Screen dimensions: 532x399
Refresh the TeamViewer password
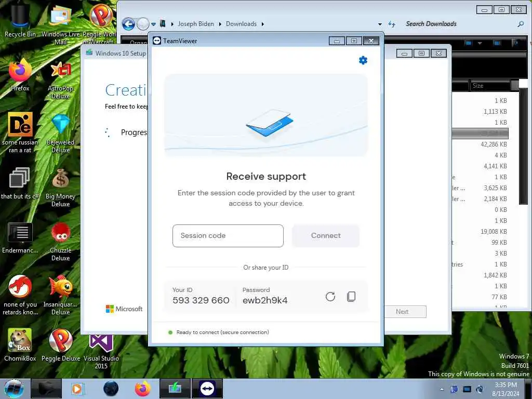click(330, 297)
